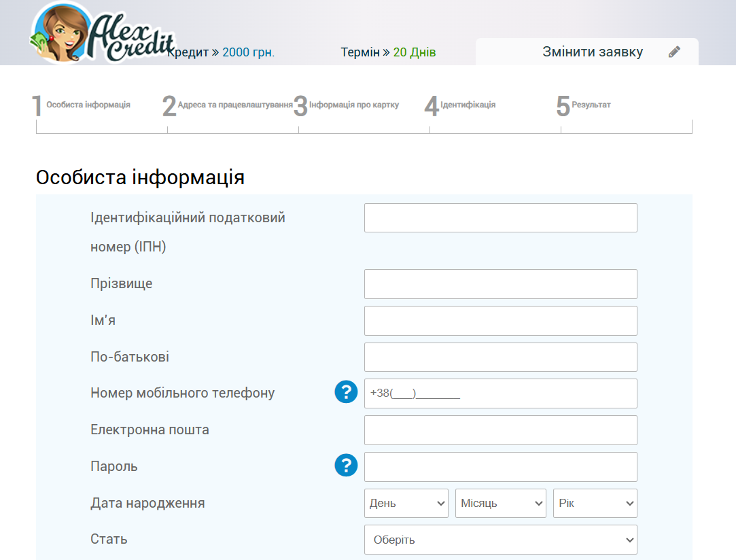The height and width of the screenshot is (560, 736).
Task: Open the Місяць dropdown
Action: tap(500, 503)
